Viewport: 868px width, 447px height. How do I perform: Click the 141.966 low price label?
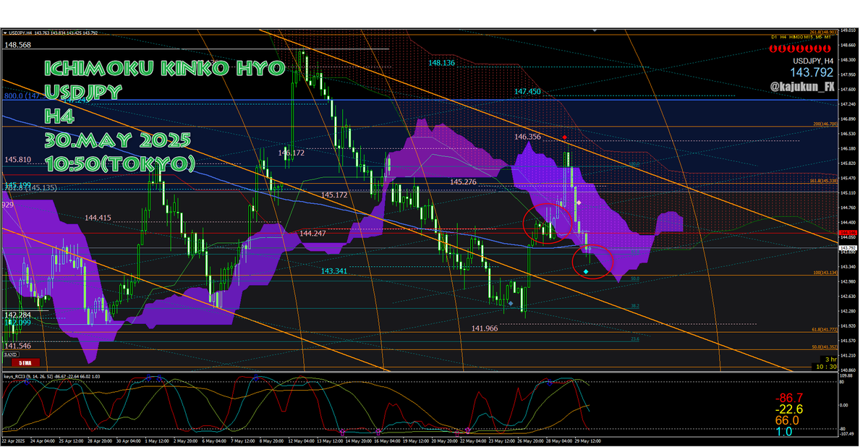pos(485,329)
